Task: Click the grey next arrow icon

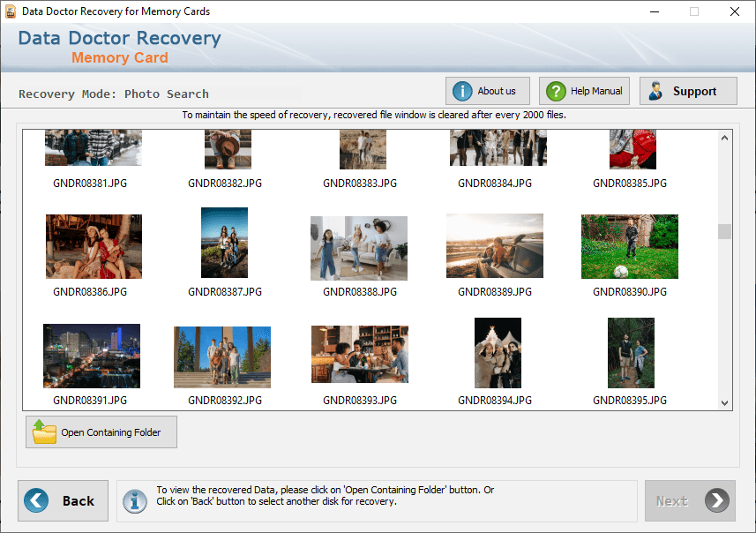Action: pyautogui.click(x=717, y=500)
